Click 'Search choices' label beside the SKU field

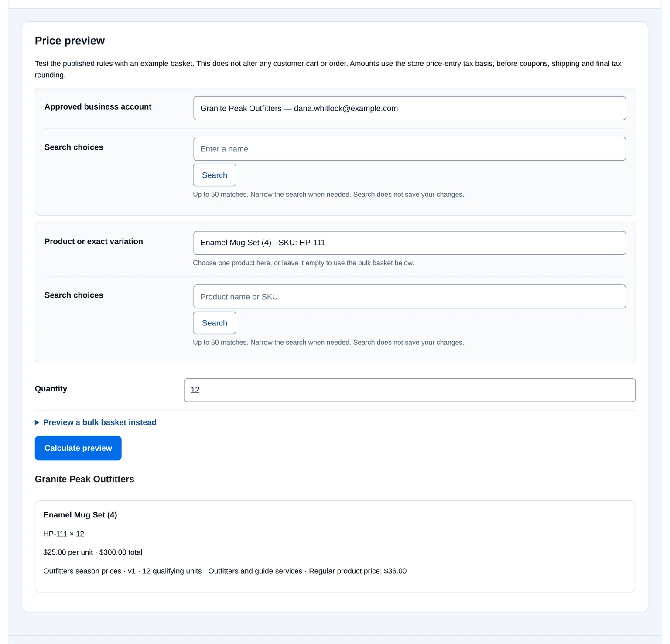(x=74, y=295)
